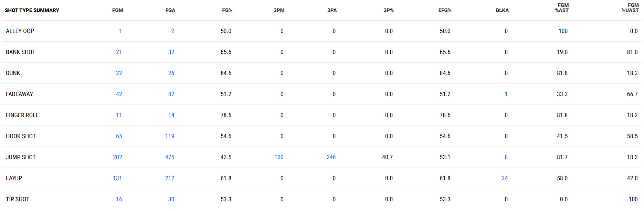Click Jump Shot 3PA value 246
Image resolution: width=644 pixels, height=211 pixels.
331,157
